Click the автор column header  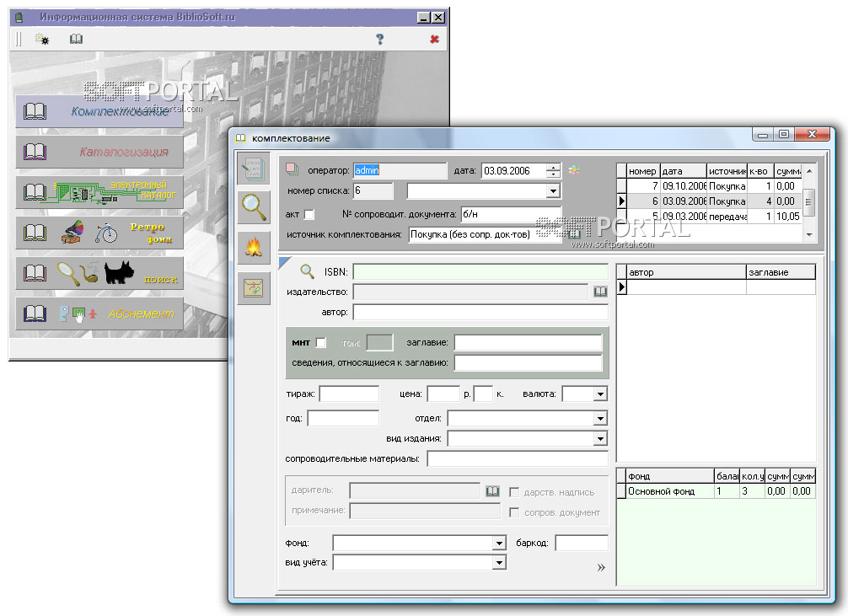(x=686, y=272)
